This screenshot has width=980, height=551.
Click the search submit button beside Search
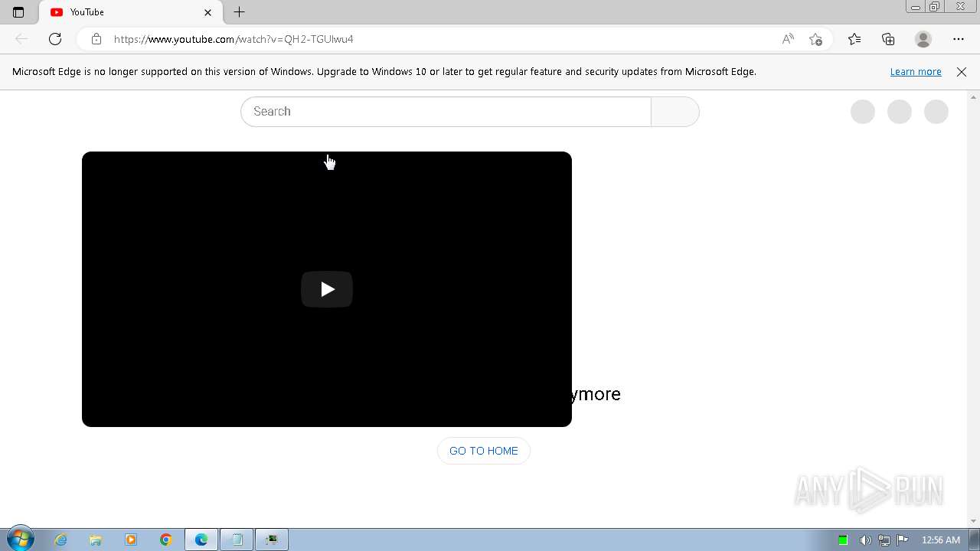click(675, 112)
